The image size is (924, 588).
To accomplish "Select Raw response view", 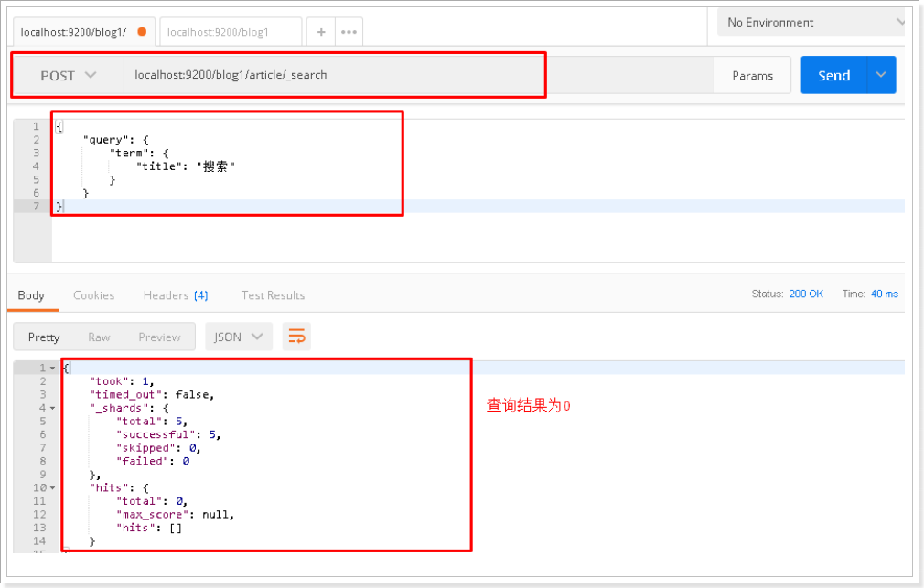I will pyautogui.click(x=99, y=337).
